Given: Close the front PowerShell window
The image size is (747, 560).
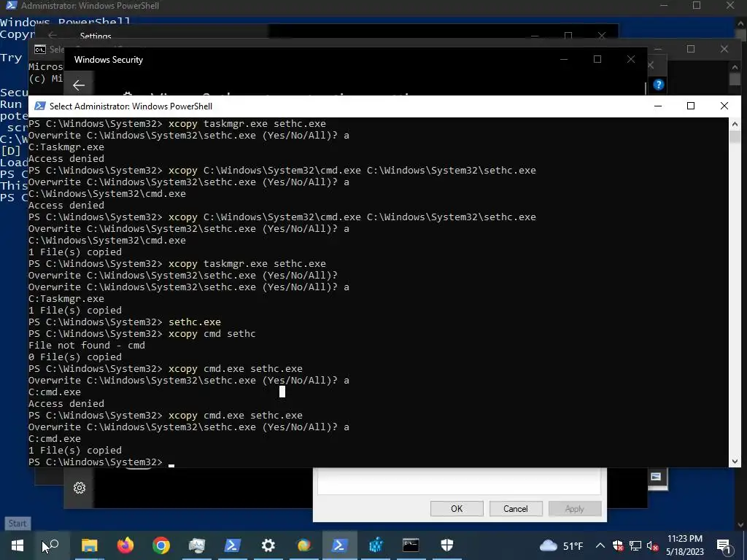Looking at the screenshot, I should click(x=724, y=106).
